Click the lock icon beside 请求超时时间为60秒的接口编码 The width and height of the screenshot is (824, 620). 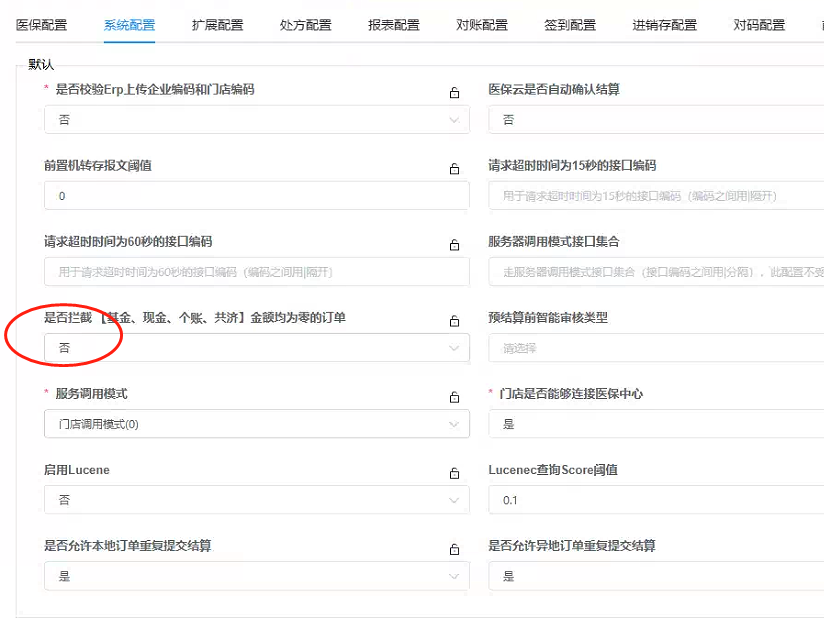[x=455, y=243]
